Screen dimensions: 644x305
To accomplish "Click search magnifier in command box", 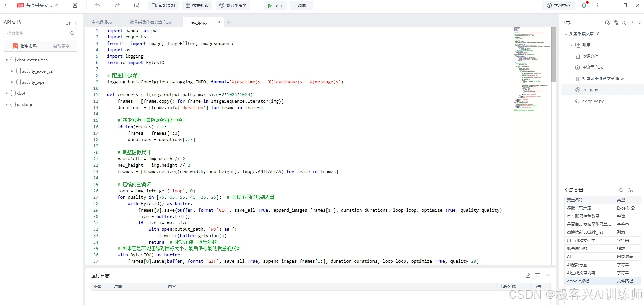I will [72, 33].
